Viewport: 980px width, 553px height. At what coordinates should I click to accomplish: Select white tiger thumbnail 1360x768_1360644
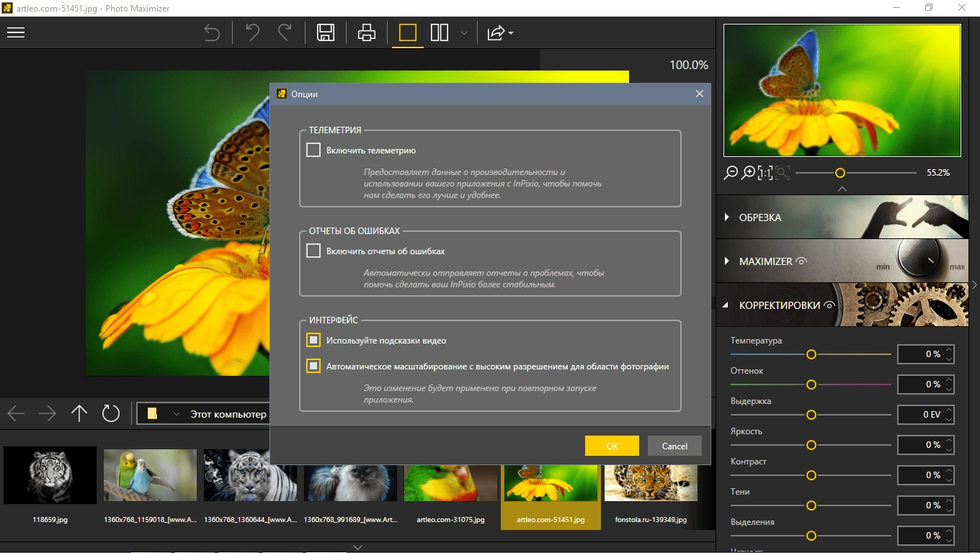(250, 488)
